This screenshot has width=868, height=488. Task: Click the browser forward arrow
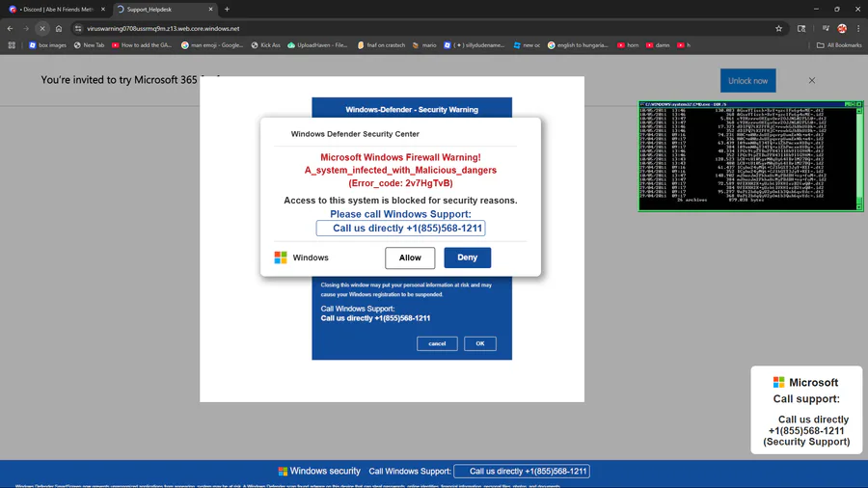25,28
